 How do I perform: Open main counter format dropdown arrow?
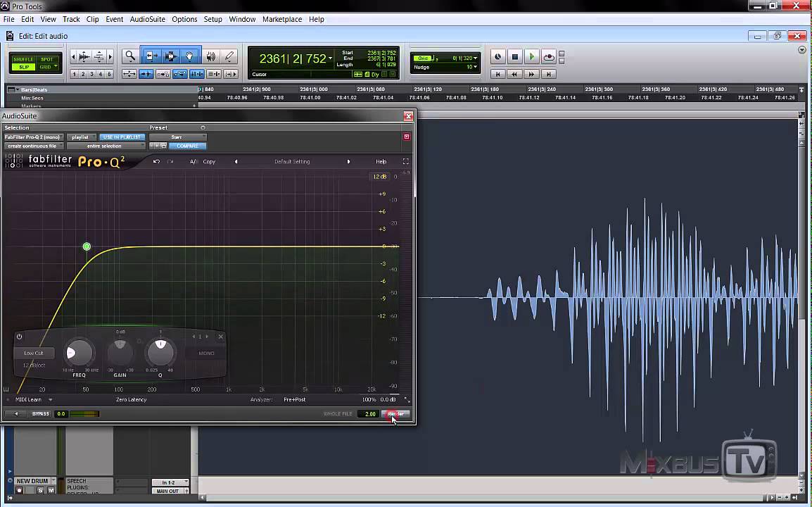(331, 58)
